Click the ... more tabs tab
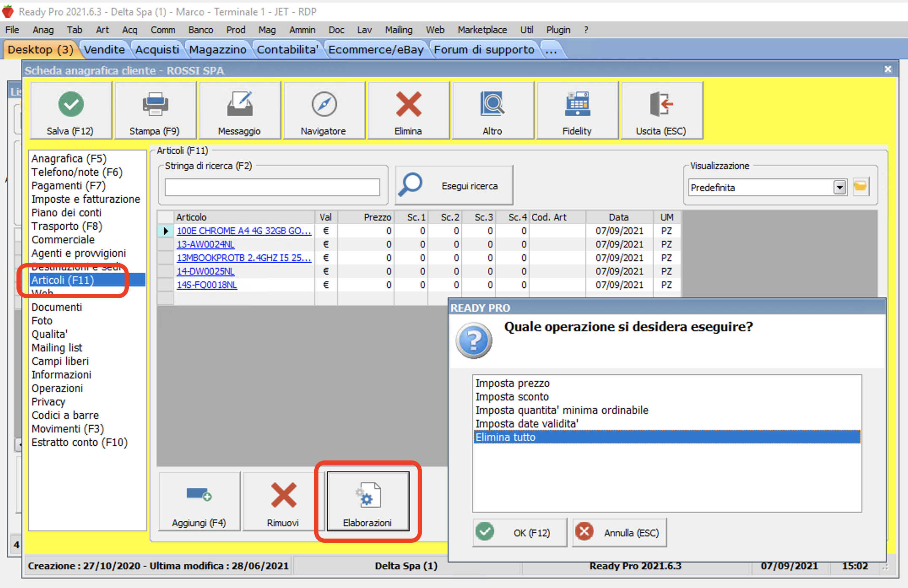The width and height of the screenshot is (908, 588). click(x=551, y=50)
